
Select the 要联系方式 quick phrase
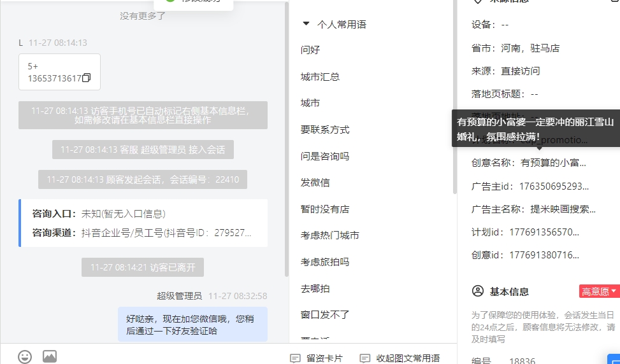point(324,129)
